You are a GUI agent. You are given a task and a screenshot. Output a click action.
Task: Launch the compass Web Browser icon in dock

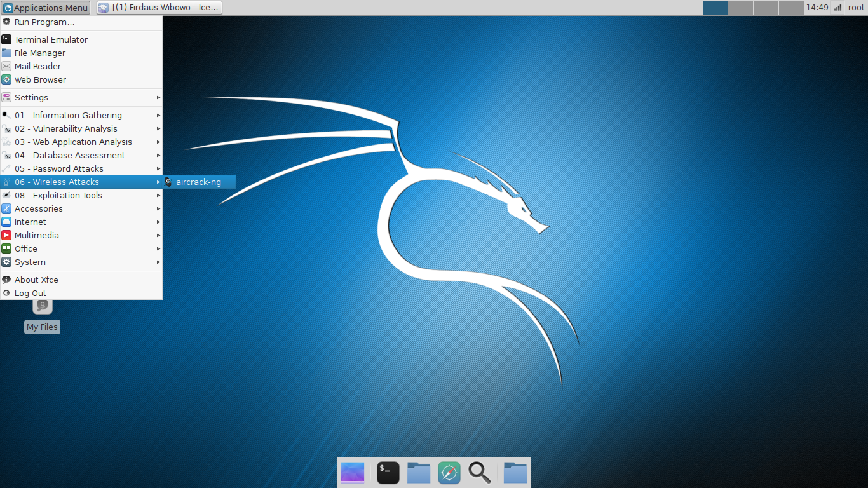pyautogui.click(x=449, y=472)
